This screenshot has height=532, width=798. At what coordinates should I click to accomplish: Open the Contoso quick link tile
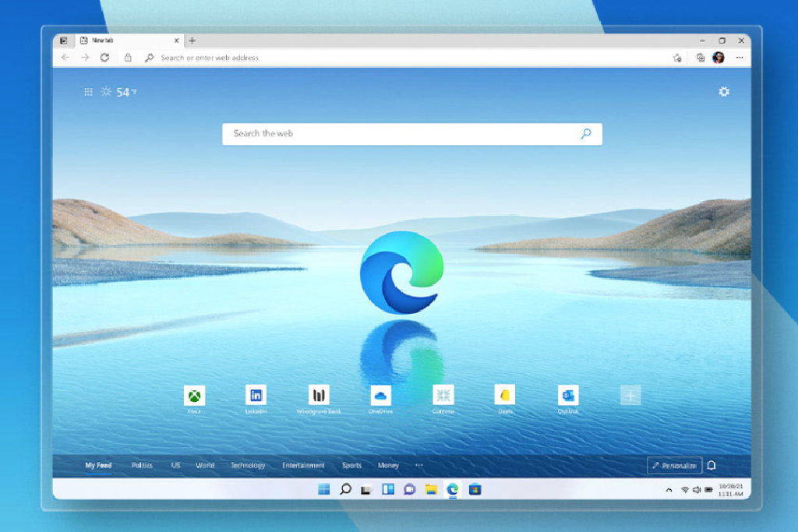tap(443, 395)
